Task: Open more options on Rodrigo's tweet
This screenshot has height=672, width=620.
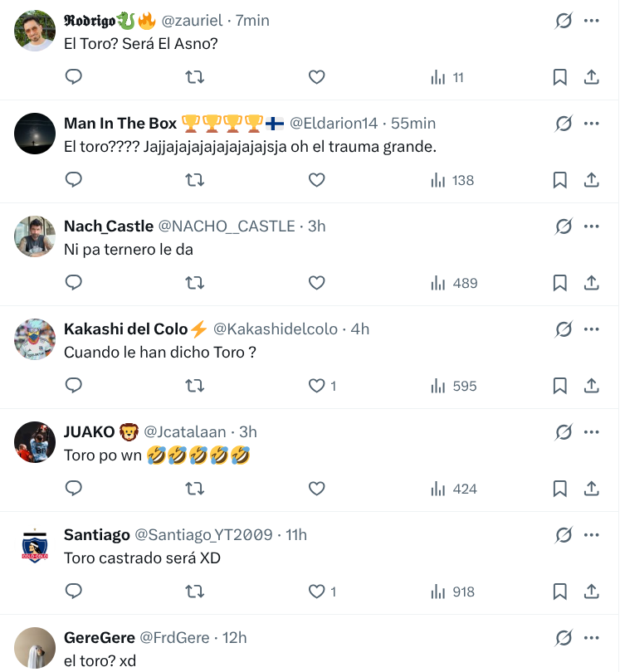Action: point(592,20)
